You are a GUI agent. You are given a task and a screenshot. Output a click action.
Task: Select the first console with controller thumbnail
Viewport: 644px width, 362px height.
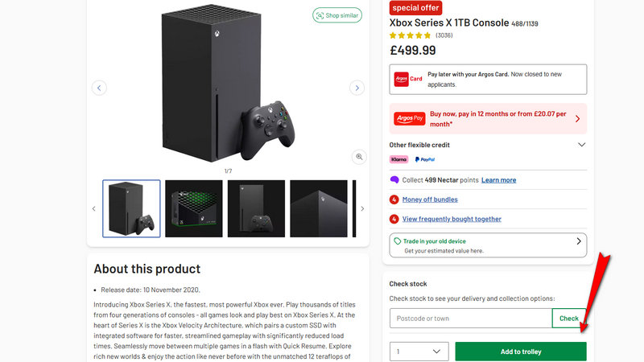click(x=132, y=208)
